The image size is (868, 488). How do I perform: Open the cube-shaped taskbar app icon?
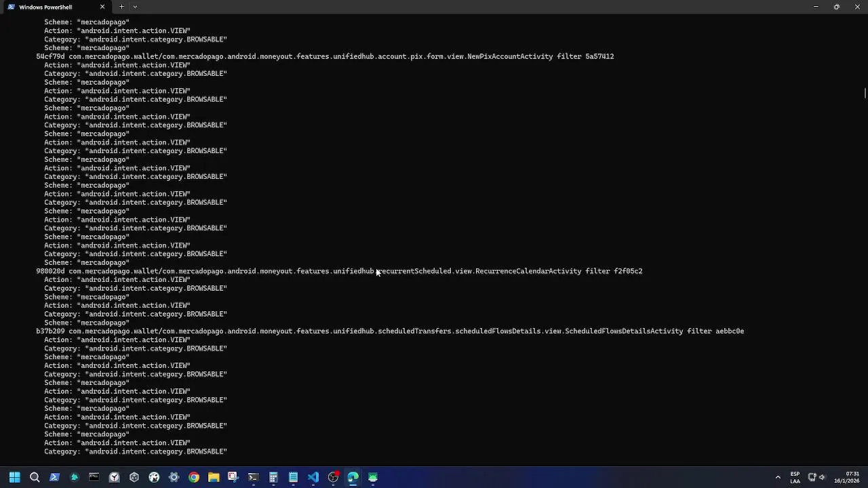[134, 477]
